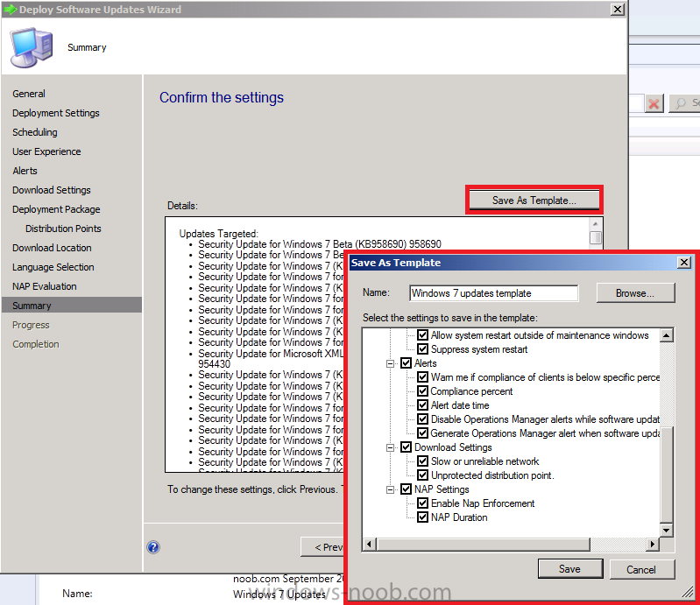Toggle the NAP Duration checkbox
This screenshot has height=605, width=700.
point(423,517)
